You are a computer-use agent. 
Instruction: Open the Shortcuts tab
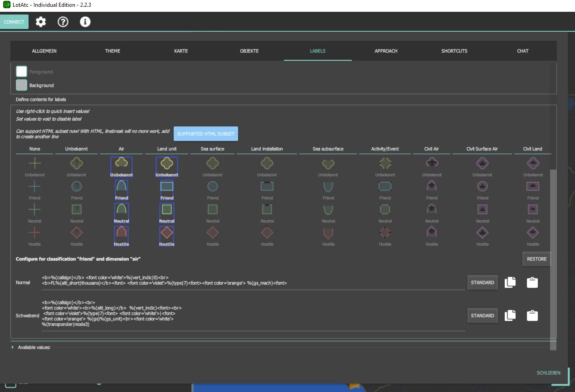click(x=454, y=51)
